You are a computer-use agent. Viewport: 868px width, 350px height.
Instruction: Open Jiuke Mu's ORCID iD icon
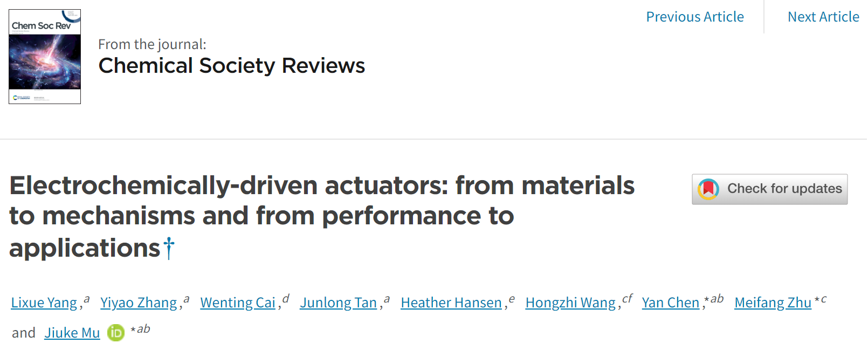tap(116, 333)
